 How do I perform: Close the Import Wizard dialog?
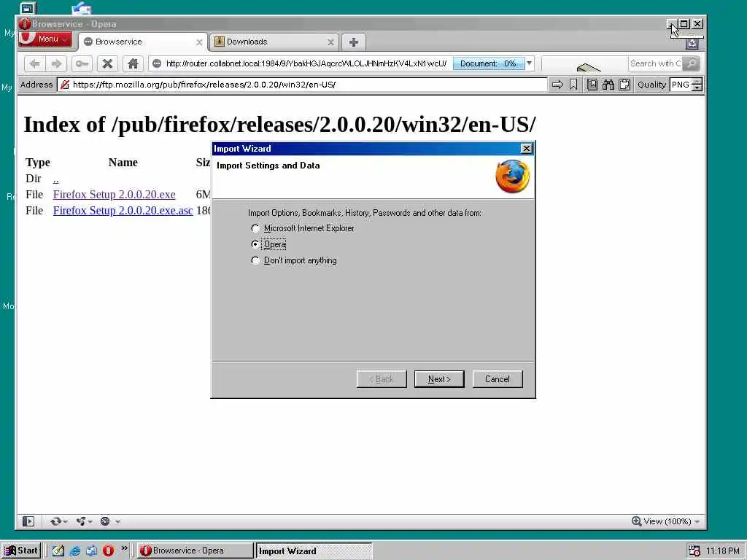point(527,149)
